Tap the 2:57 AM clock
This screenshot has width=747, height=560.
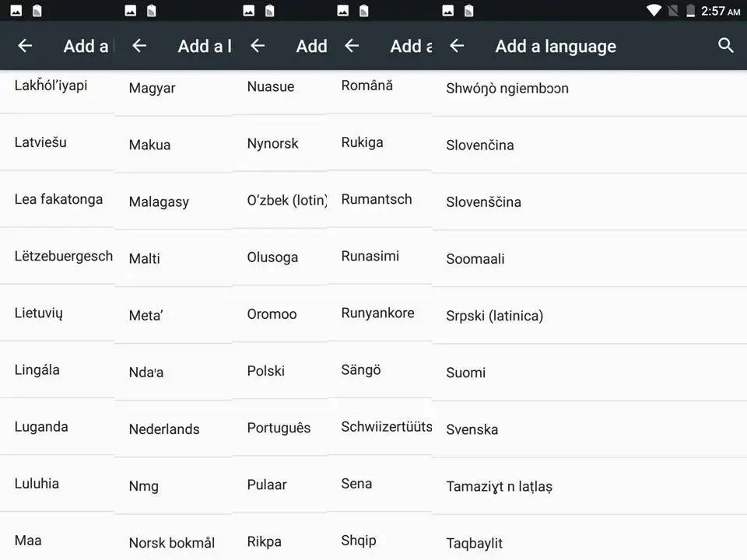coord(721,11)
